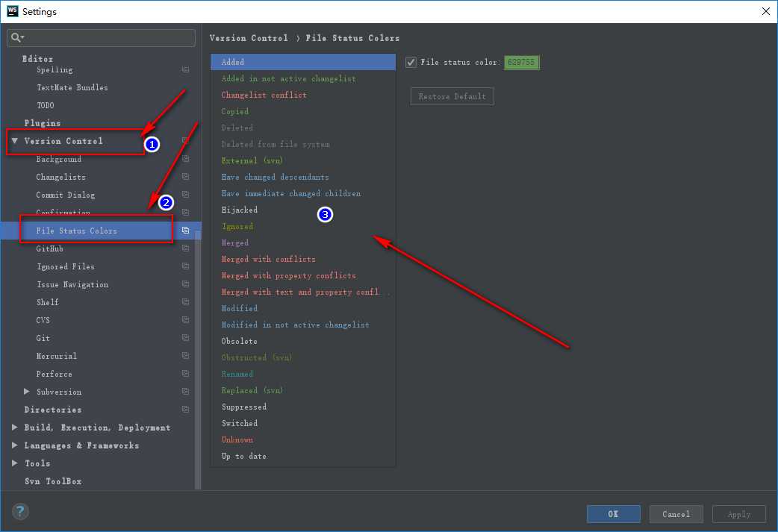Open the Plugins settings page
The width and height of the screenshot is (778, 532).
pyautogui.click(x=42, y=123)
